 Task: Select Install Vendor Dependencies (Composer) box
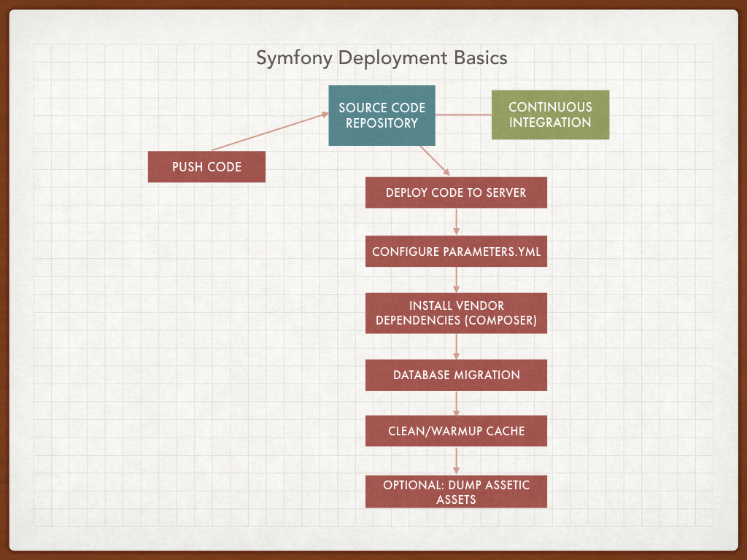coord(456,313)
